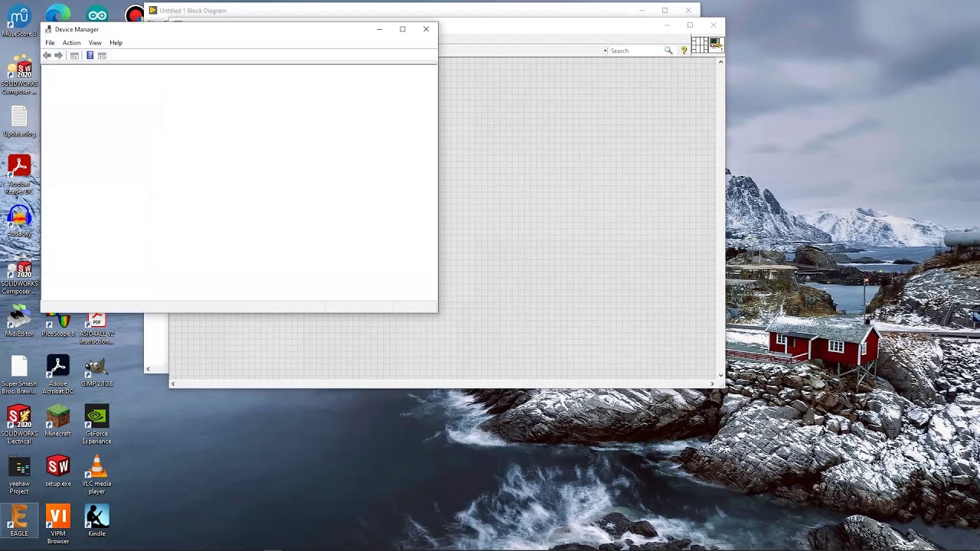Screen dimensions: 980x551
Task: Select the Super Smash Bros. Brawl file icon
Action: click(x=19, y=376)
